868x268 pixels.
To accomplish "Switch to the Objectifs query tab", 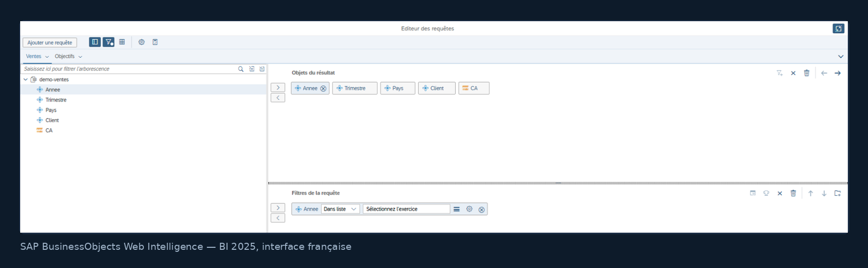I will 65,57.
